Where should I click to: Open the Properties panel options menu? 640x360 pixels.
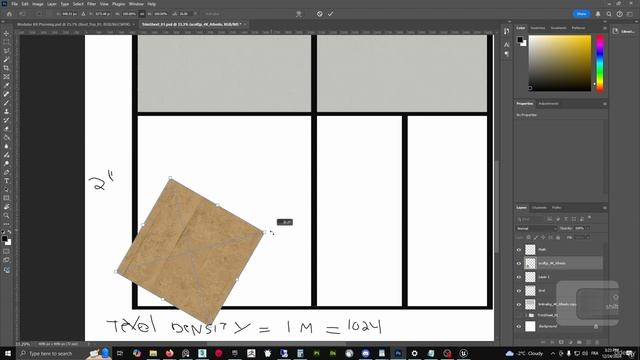[x=604, y=104]
